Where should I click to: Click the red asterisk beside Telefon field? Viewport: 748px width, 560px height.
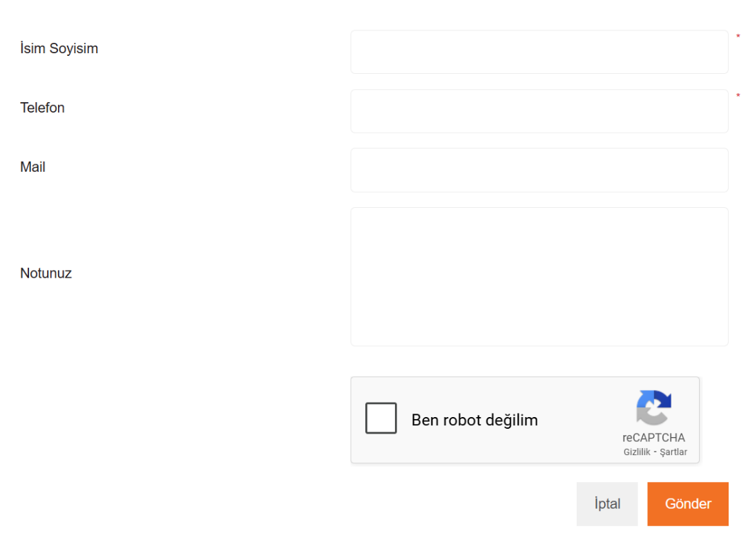(x=738, y=95)
